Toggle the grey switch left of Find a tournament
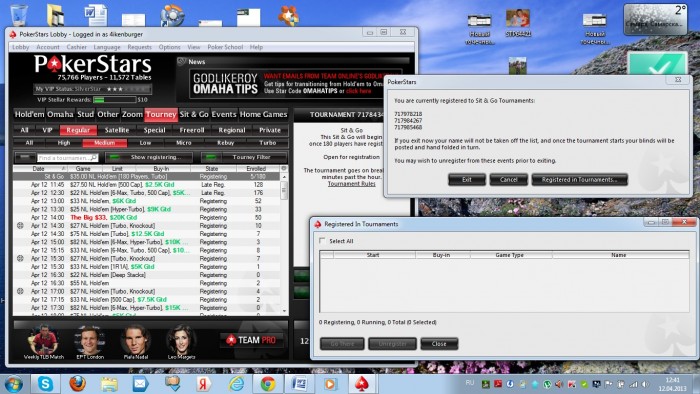The image size is (700, 394). (25, 158)
